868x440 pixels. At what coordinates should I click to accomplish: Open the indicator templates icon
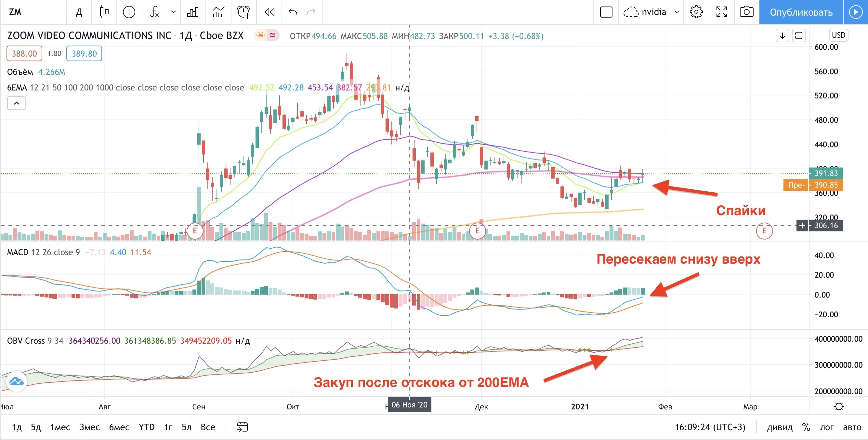point(219,12)
